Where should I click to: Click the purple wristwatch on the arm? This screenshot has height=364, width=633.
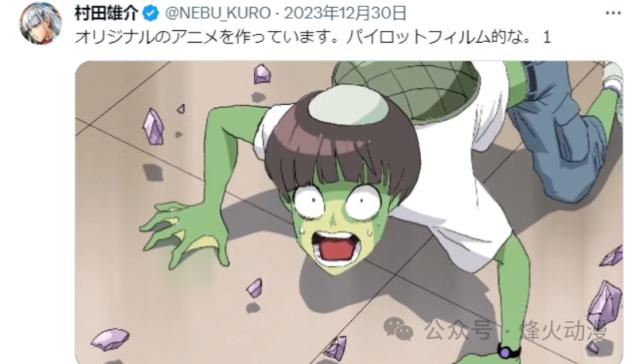507,352
